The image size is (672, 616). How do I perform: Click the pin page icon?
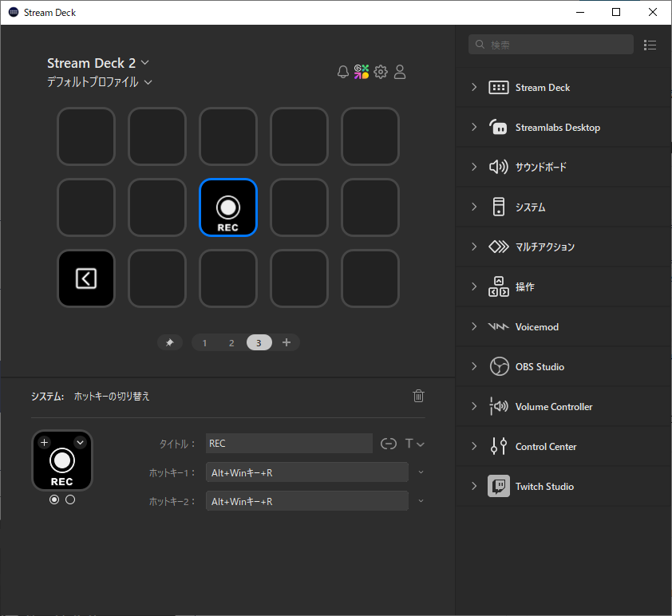point(170,342)
